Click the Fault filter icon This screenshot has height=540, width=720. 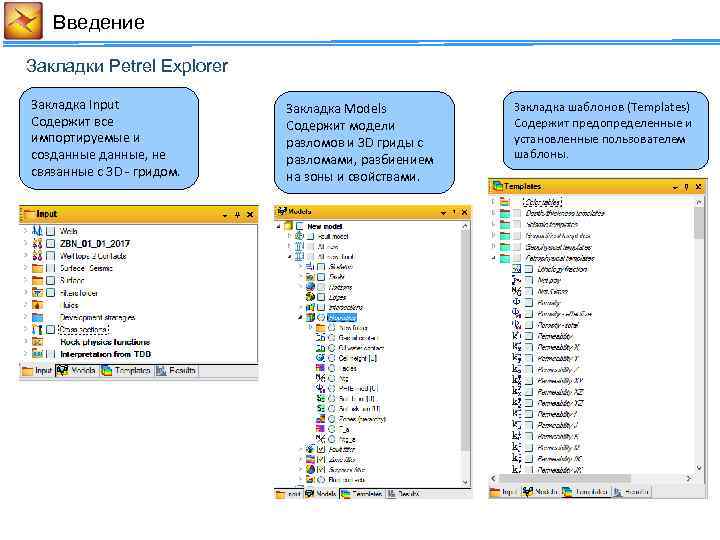[x=310, y=449]
